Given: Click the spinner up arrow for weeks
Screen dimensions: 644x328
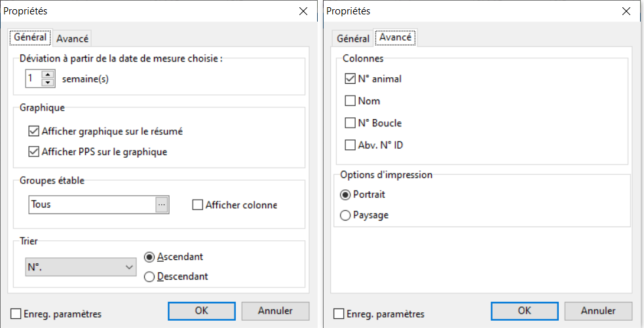Looking at the screenshot, I should pos(48,75).
